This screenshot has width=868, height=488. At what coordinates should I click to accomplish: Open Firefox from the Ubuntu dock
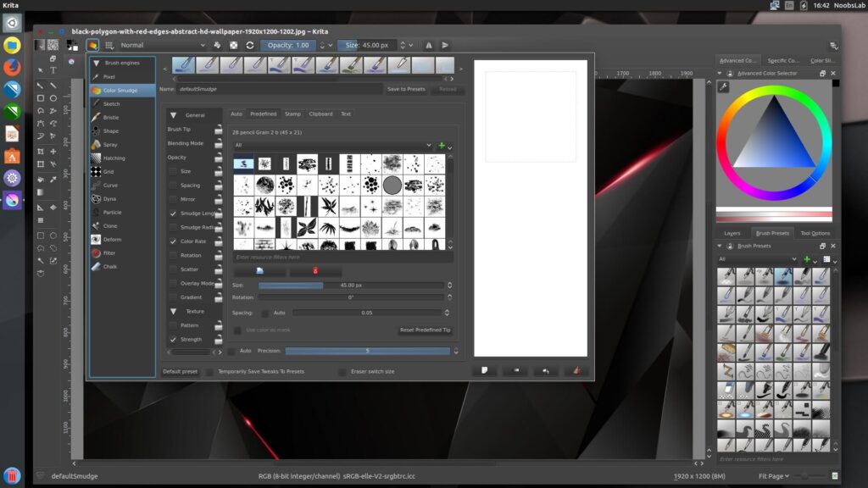click(x=12, y=67)
